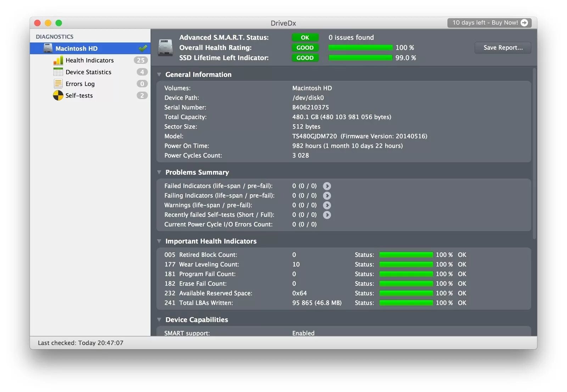Click the Total LBAs Written status bar
This screenshot has height=392, width=567.
coord(406,303)
